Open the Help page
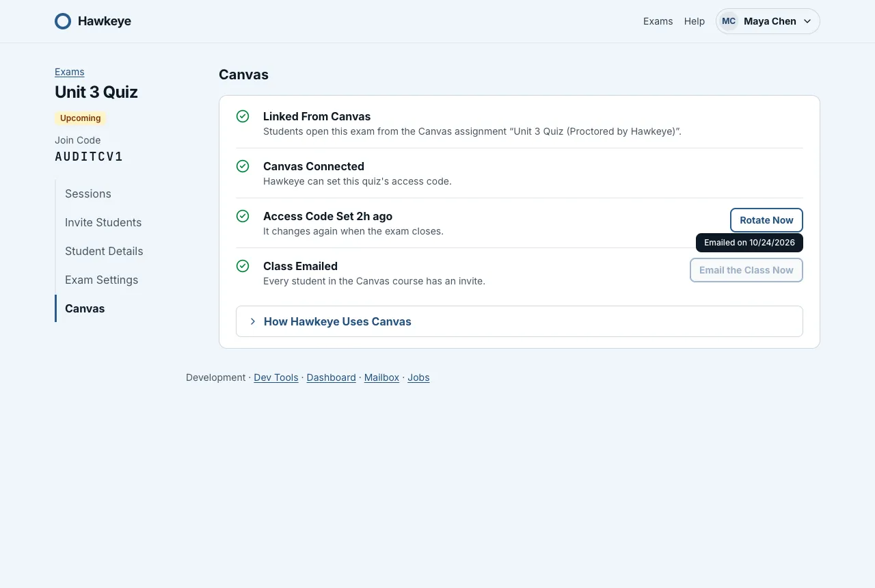This screenshot has width=875, height=588. click(695, 21)
